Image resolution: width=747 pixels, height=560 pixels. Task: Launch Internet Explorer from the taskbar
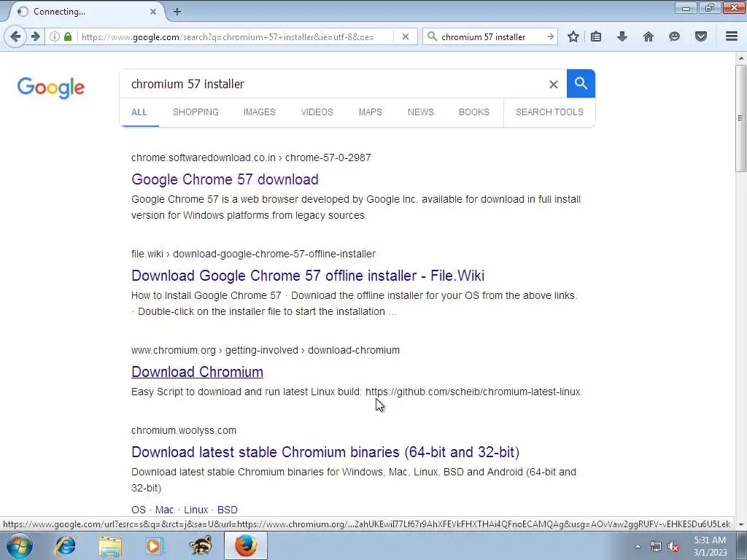coord(65,545)
